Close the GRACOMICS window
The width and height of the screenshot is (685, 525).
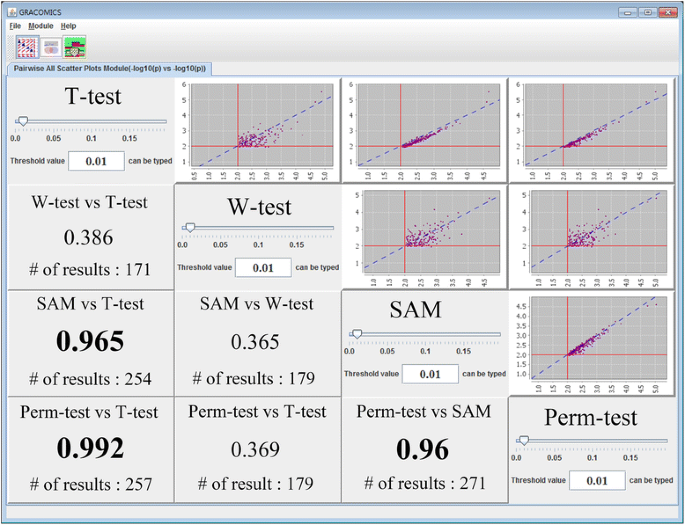coord(668,13)
